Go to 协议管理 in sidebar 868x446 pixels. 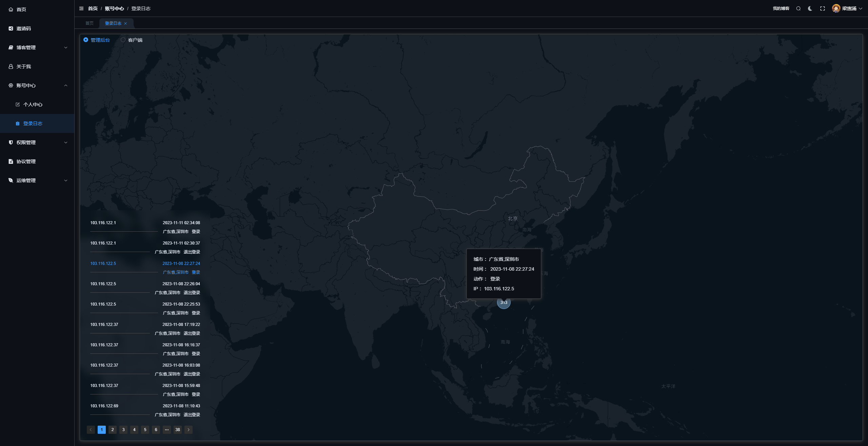pyautogui.click(x=26, y=161)
